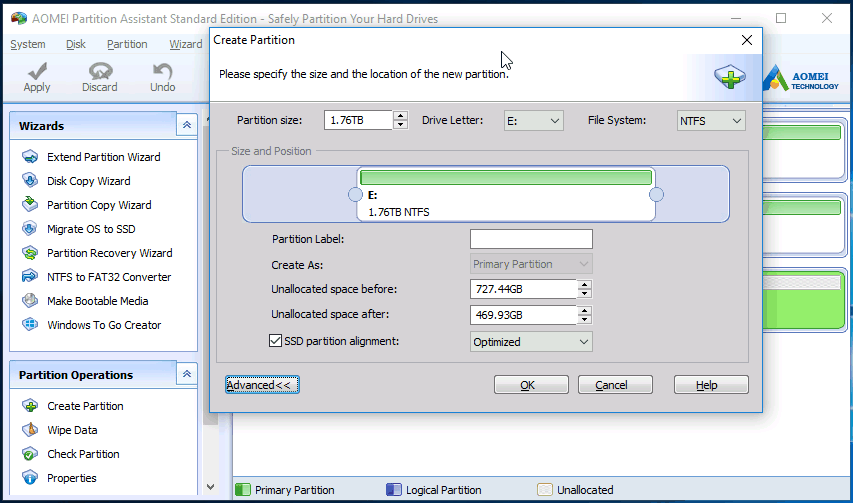Viewport: 853px width, 503px height.
Task: Click the AOMEI application logo in title bar
Action: coord(18,18)
